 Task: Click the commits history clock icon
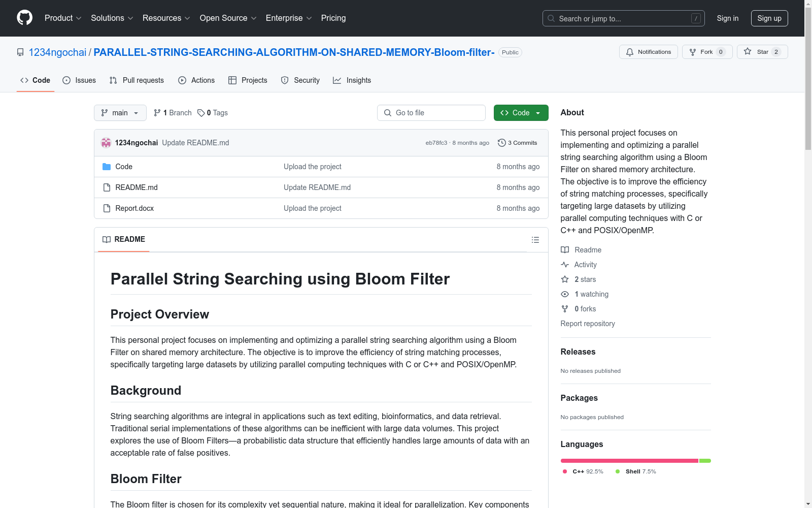click(502, 143)
